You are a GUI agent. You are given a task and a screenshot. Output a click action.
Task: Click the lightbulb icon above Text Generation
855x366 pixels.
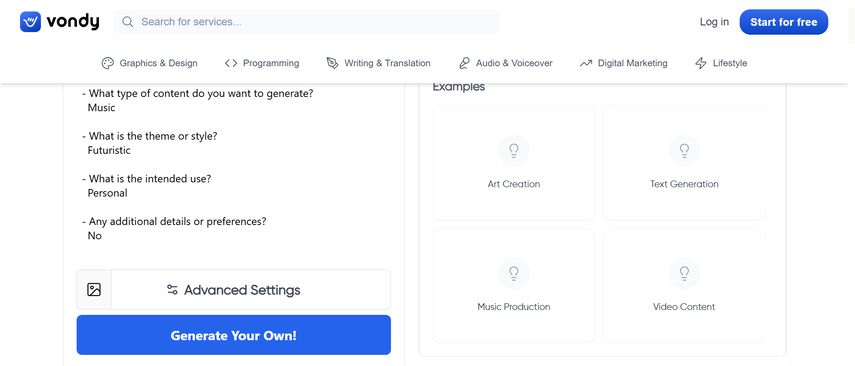684,151
